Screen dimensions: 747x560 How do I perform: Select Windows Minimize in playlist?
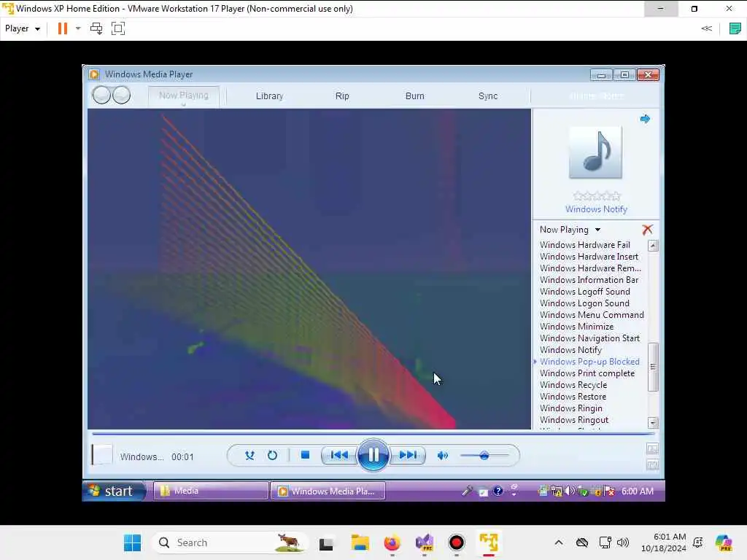[x=576, y=327]
